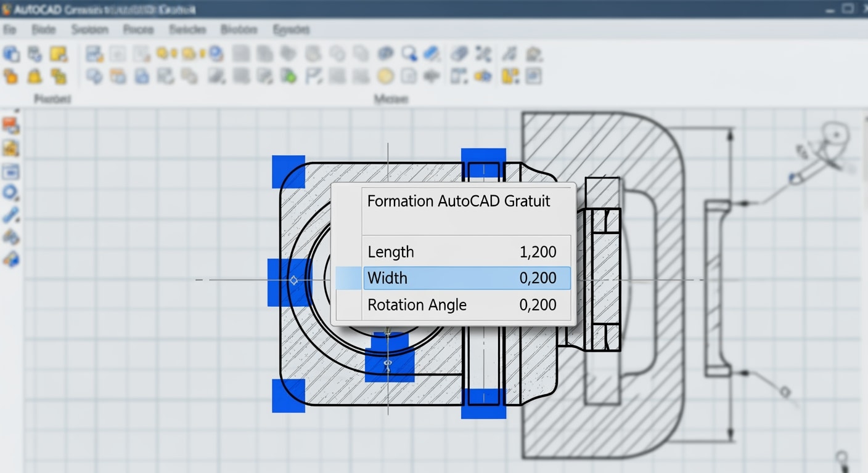The image size is (868, 473).
Task: Select the Circle tool in the left palette
Action: 10,193
